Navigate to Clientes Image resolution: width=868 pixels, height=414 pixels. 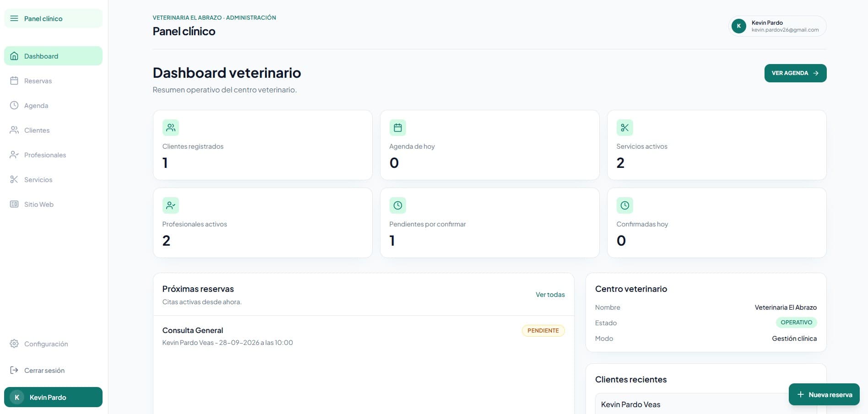(x=53, y=130)
